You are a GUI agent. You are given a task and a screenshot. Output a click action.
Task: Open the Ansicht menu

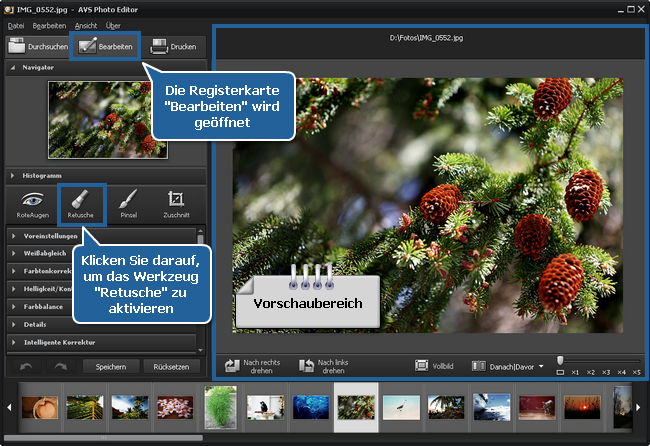tap(86, 26)
